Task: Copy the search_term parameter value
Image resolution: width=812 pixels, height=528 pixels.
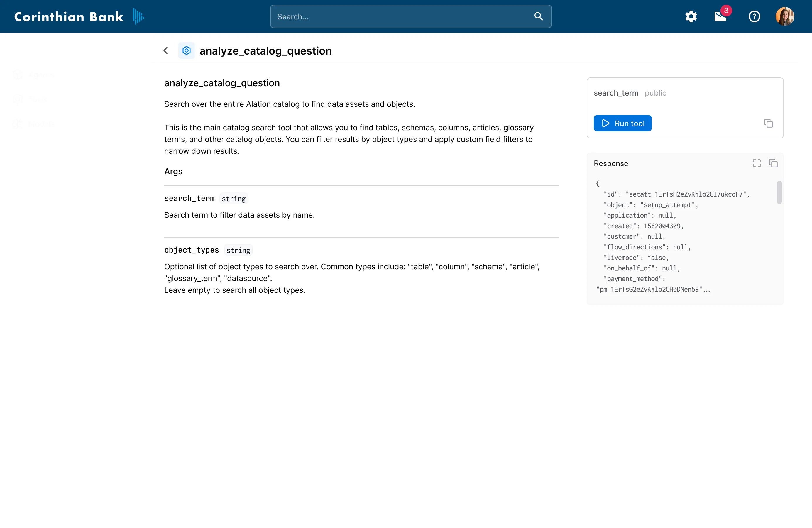Action: pos(769,123)
